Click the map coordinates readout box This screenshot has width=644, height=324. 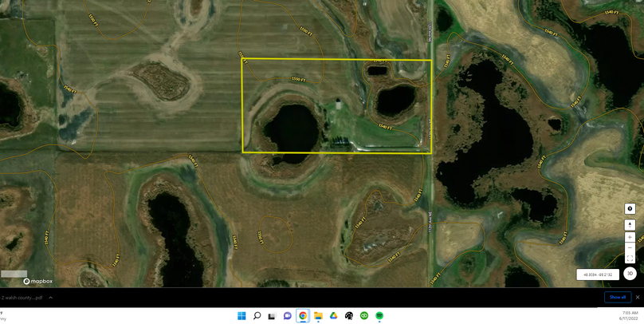pyautogui.click(x=598, y=275)
